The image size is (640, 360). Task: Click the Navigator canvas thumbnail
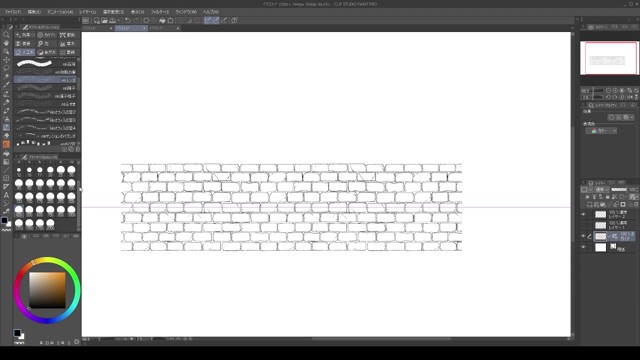(609, 58)
